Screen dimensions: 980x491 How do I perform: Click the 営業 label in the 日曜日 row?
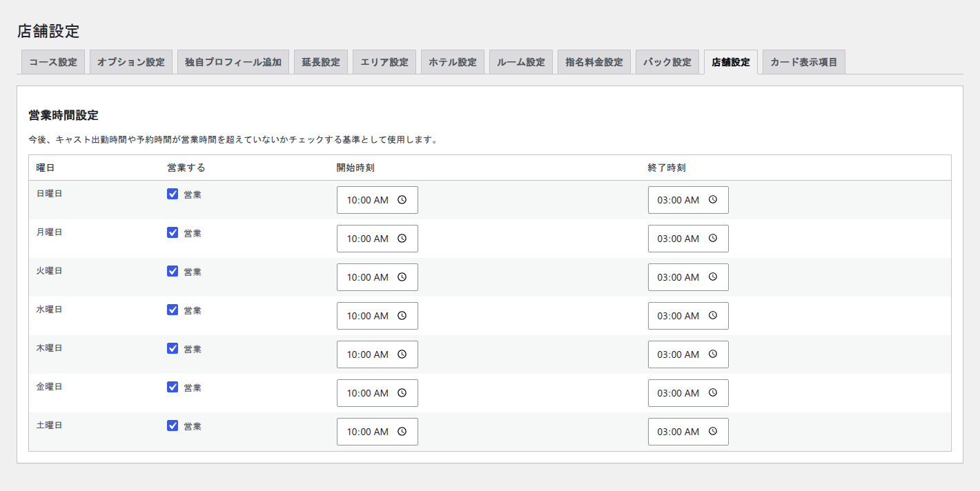[193, 194]
